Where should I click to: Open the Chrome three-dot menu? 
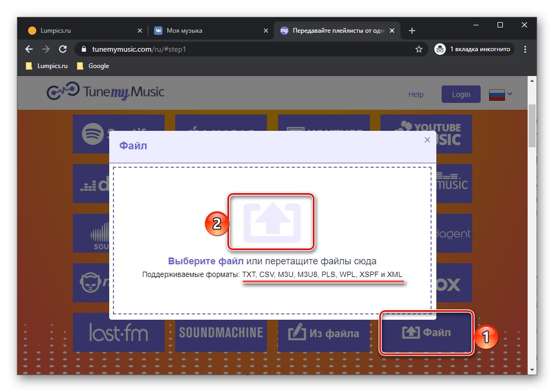[x=525, y=49]
